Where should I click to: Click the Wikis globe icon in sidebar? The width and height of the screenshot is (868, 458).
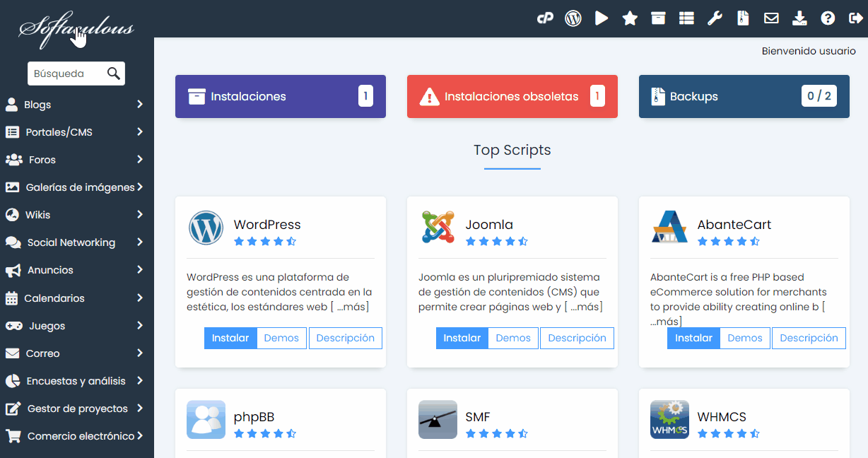(x=12, y=215)
